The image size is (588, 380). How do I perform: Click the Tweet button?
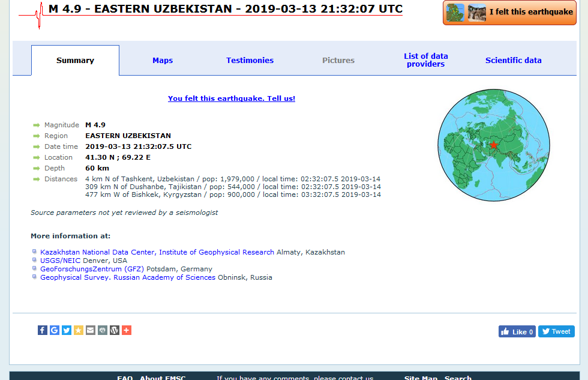[x=556, y=331]
